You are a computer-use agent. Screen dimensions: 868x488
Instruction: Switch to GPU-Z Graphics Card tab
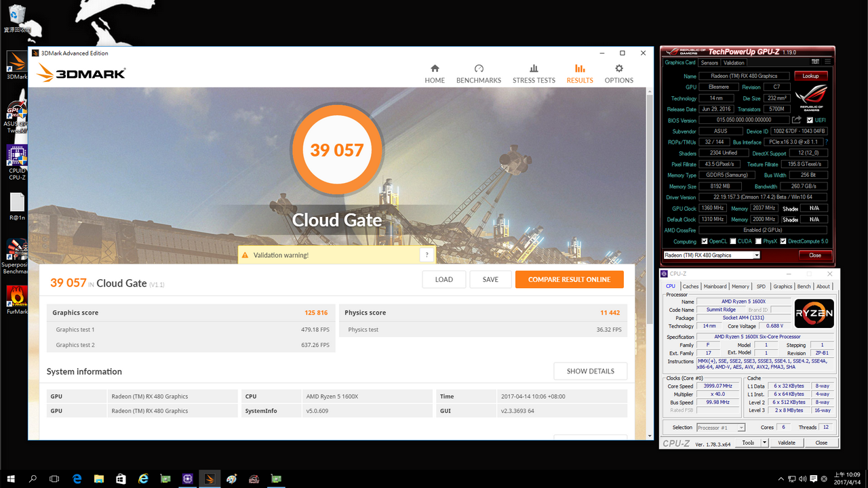pos(679,62)
